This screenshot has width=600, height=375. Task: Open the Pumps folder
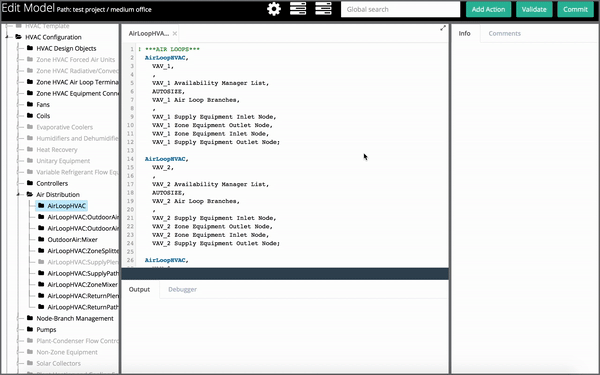point(46,329)
